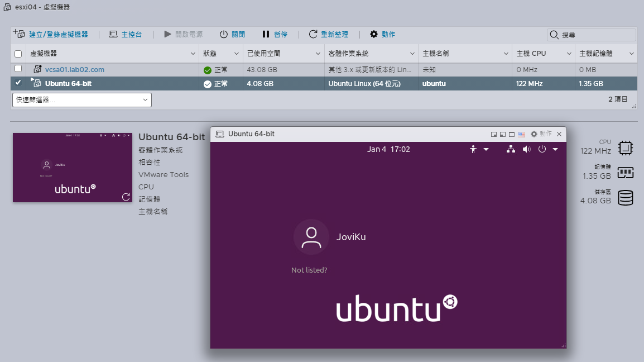Expand the 客體作業系統 column header chevron
The width and height of the screenshot is (644, 362).
412,54
